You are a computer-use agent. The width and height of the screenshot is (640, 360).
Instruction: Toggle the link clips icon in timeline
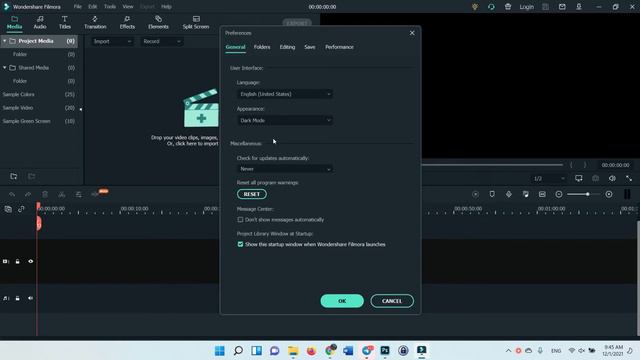(21, 209)
